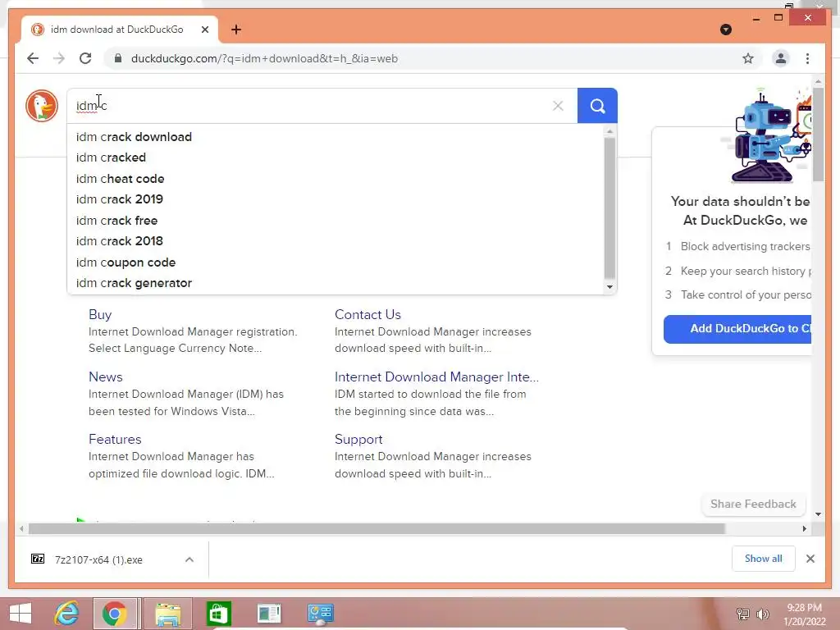Launch Internet Explorer from taskbar
The height and width of the screenshot is (630, 840).
pos(67,614)
